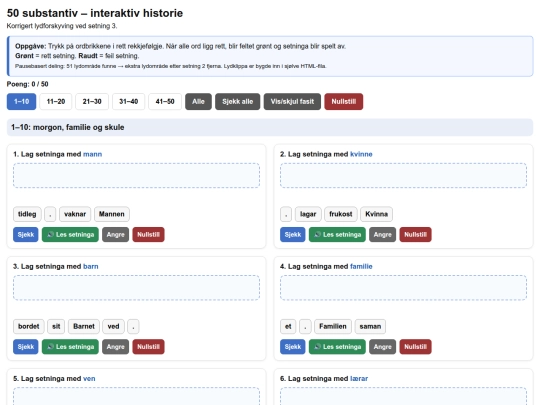Viewport: 540px width, 405px height.
Task: Switch to the 21–30 tab
Action: click(92, 102)
